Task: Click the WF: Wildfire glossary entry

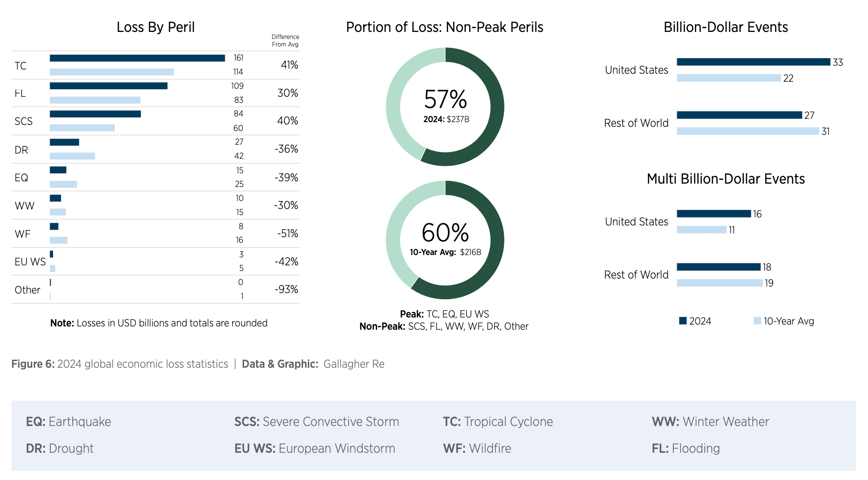Action: 477,448
